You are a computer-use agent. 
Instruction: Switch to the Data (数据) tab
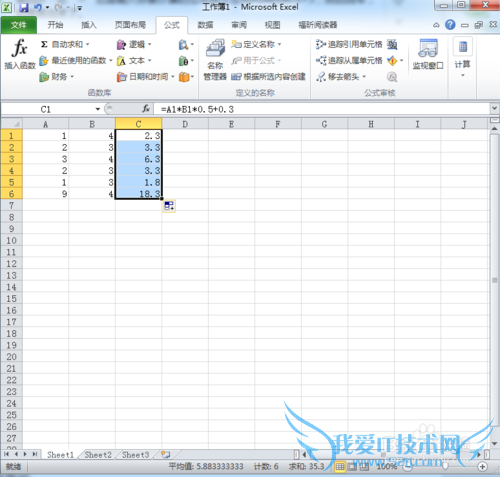pyautogui.click(x=205, y=25)
